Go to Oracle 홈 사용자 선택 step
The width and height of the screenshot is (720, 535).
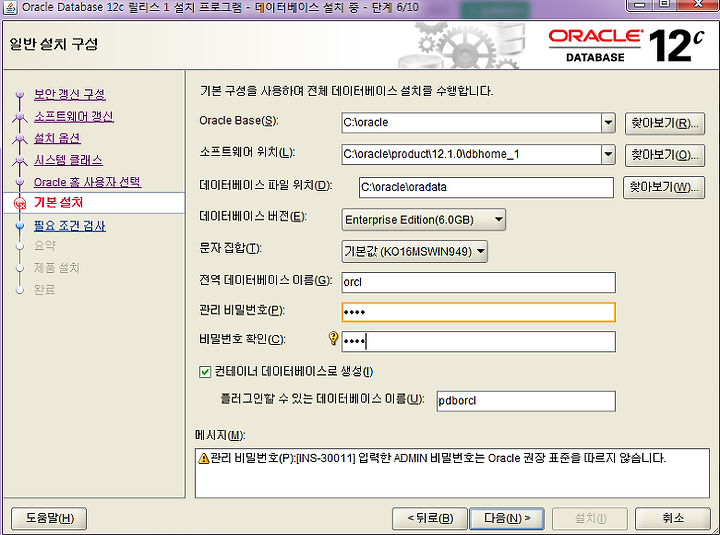pos(87,182)
